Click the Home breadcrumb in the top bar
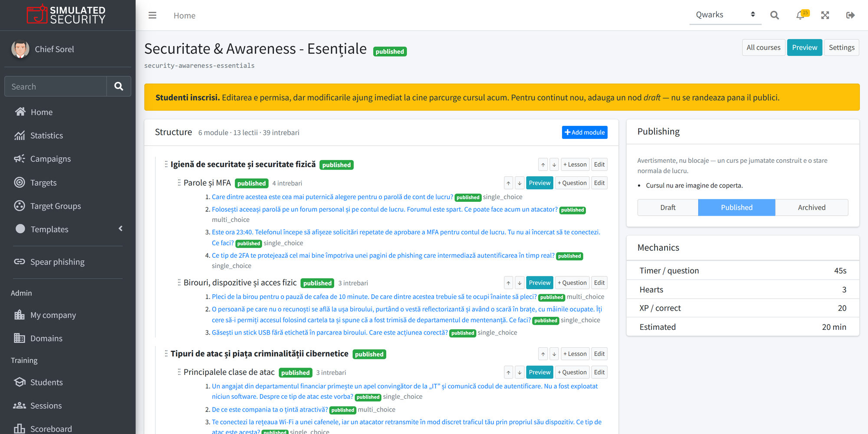 [184, 16]
